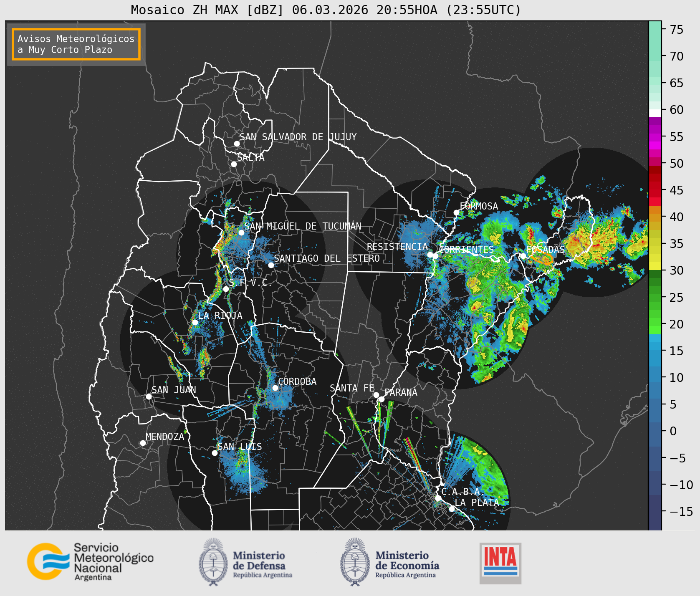Image resolution: width=700 pixels, height=596 pixels.
Task: Click the LA RIOJA label text
Action: (x=220, y=316)
